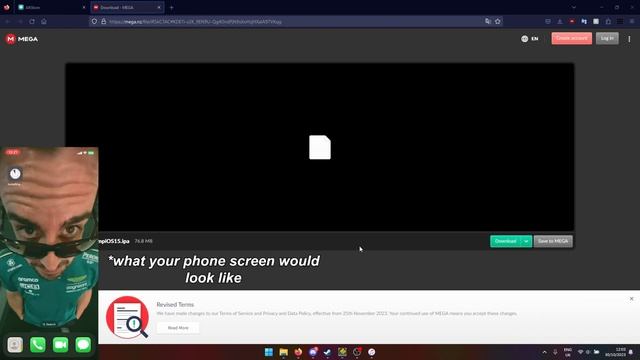Viewport: 640px width, 360px height.
Task: Click the file icon in the preview area
Action: pyautogui.click(x=320, y=147)
